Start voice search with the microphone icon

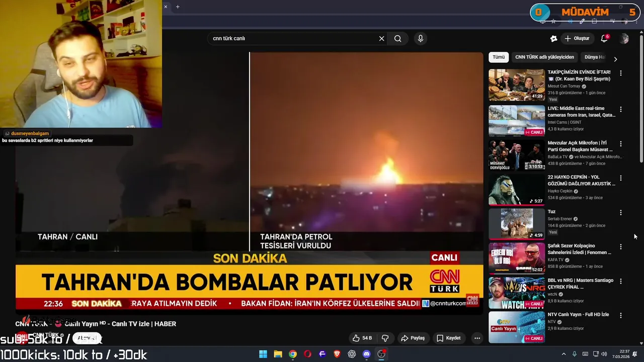421,39
